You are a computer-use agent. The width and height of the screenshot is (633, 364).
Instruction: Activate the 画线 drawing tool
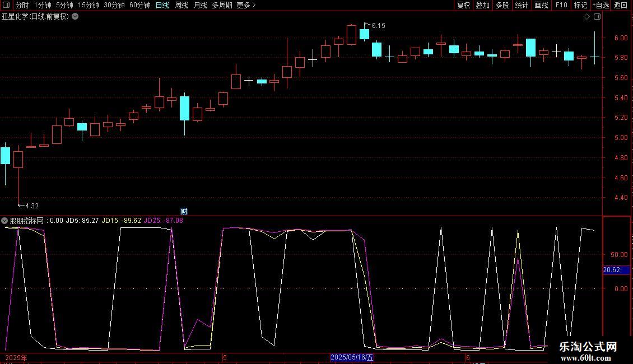(x=541, y=5)
